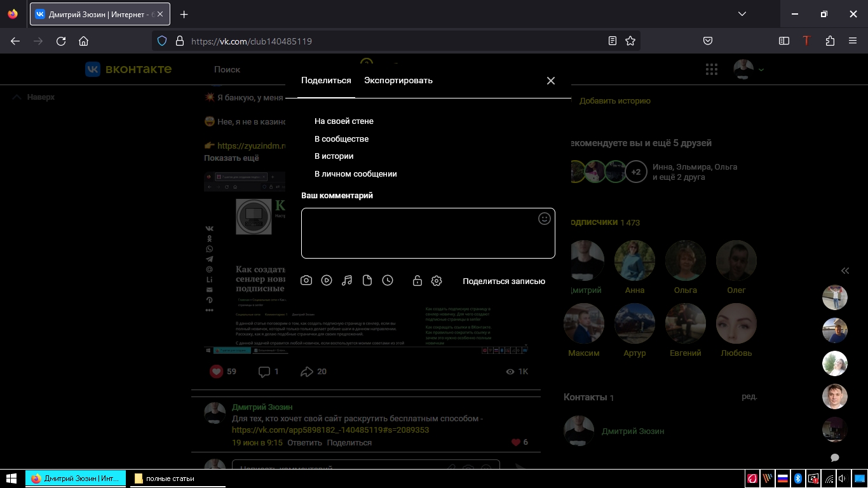This screenshot has width=868, height=488.
Task: Select the В сообществе option
Action: coord(341,139)
